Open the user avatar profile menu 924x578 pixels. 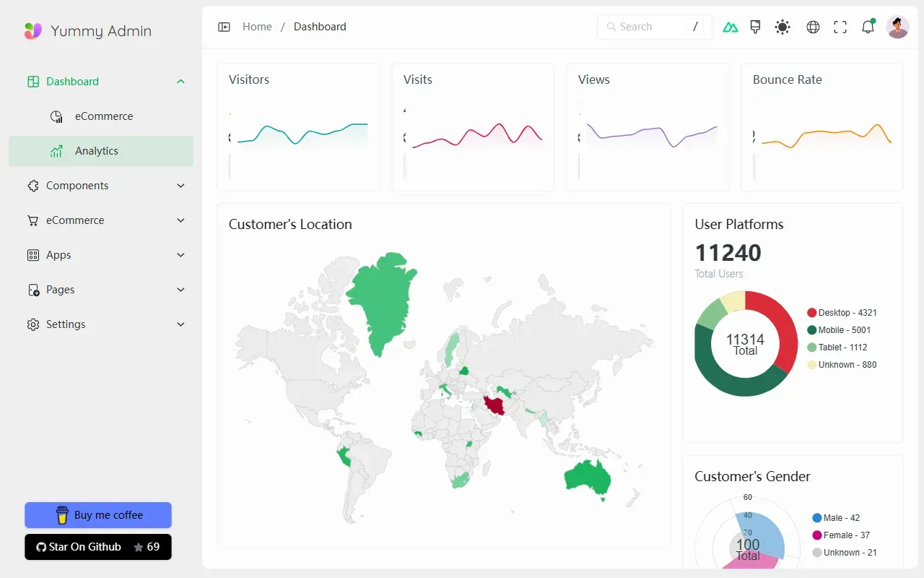(x=898, y=27)
